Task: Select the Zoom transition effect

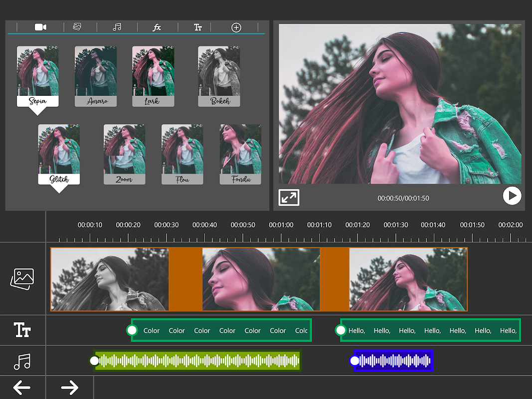Action: point(124,154)
